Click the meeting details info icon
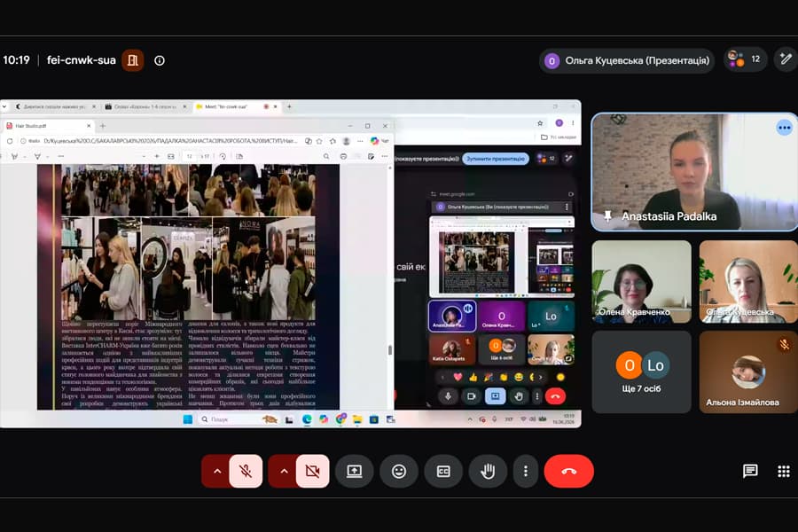Viewport: 798px width, 532px height. (160, 60)
